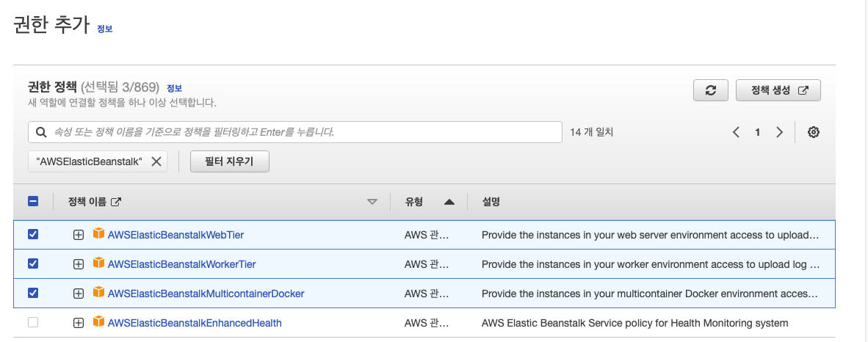Click the 유형 column header label
868x342 pixels.
[x=414, y=202]
